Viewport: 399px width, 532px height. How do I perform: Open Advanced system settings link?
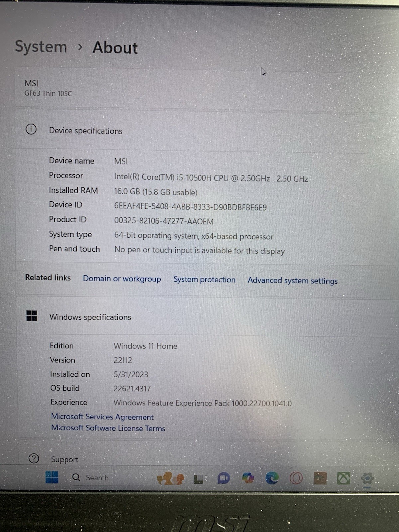point(293,281)
